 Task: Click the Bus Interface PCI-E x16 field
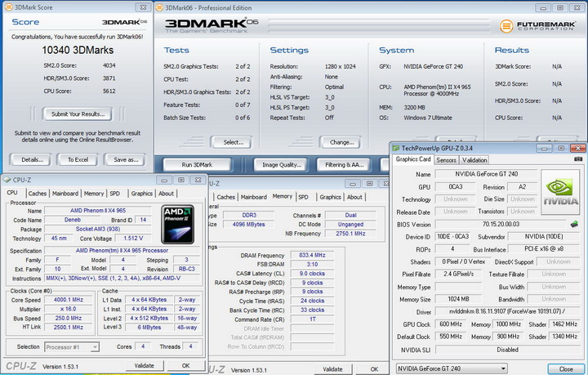point(544,249)
